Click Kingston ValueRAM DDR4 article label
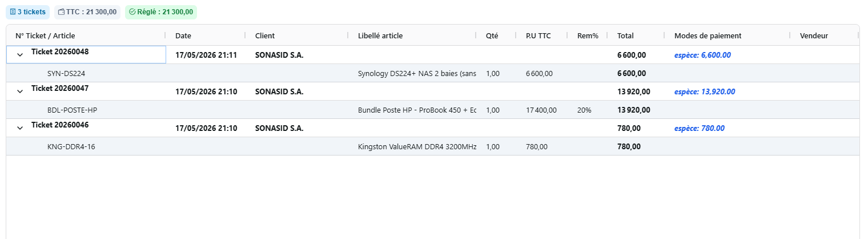 coord(417,146)
